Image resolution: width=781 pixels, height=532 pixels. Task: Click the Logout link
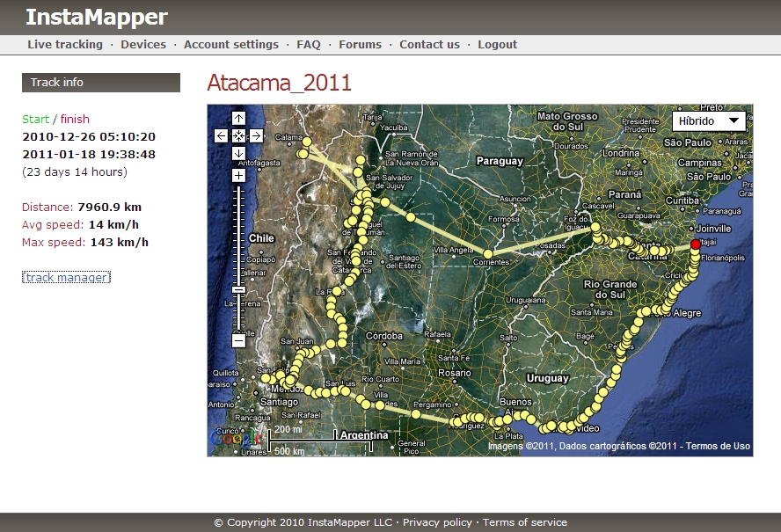(498, 45)
